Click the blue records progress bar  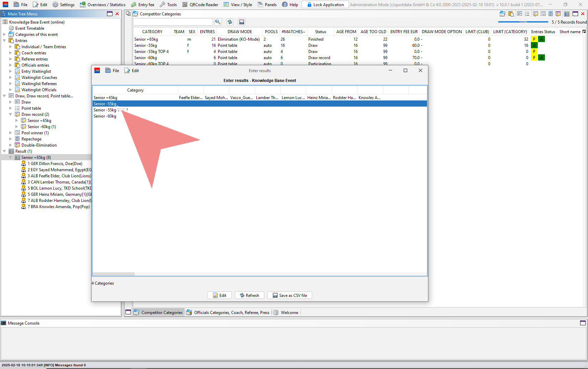coord(523,22)
